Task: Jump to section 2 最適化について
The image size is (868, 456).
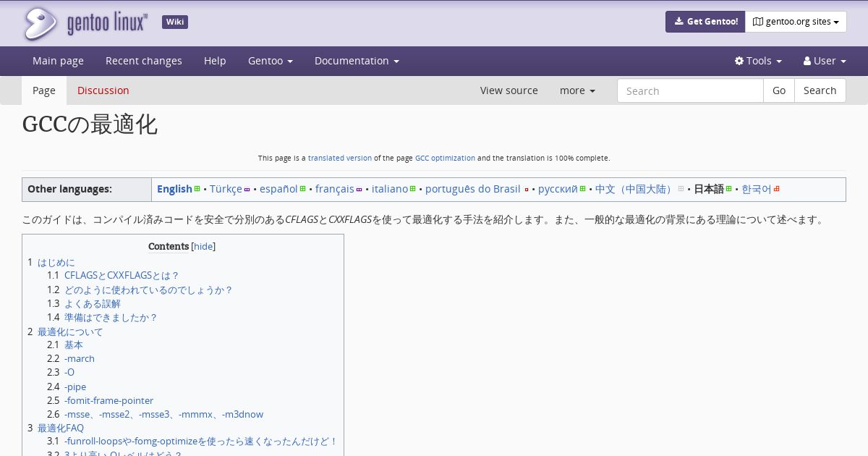Action: (x=70, y=332)
